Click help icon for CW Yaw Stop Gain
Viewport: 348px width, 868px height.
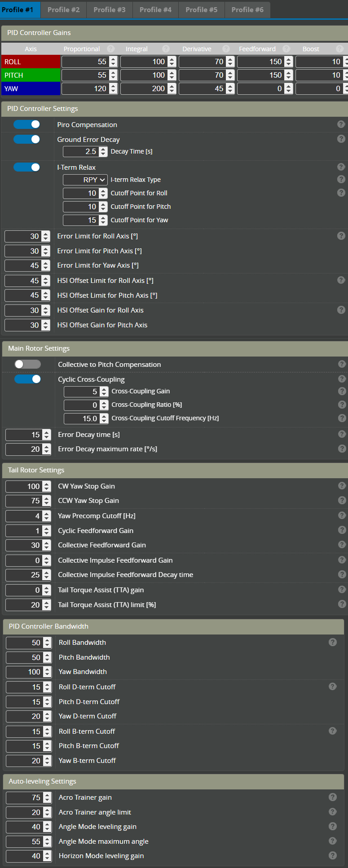pyautogui.click(x=342, y=486)
